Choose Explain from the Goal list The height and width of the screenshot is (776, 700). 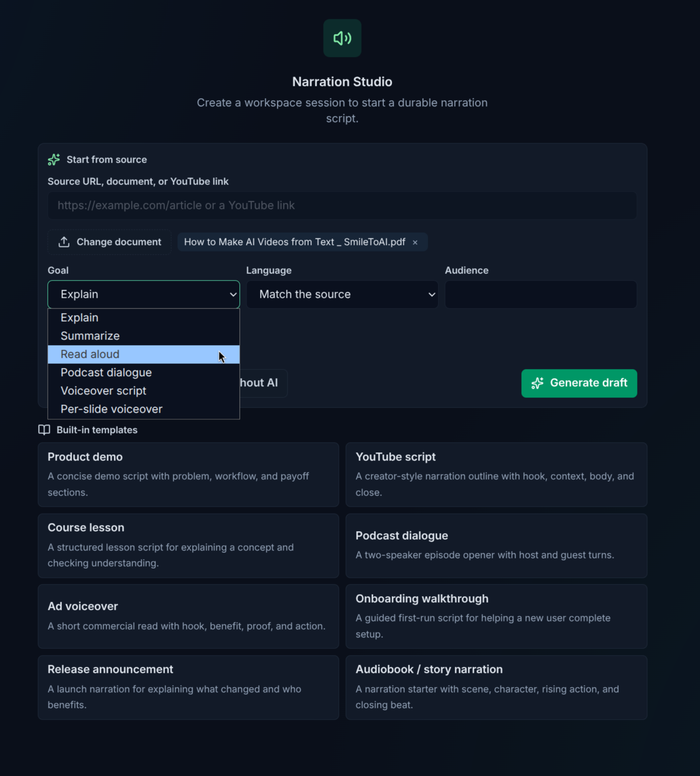144,318
